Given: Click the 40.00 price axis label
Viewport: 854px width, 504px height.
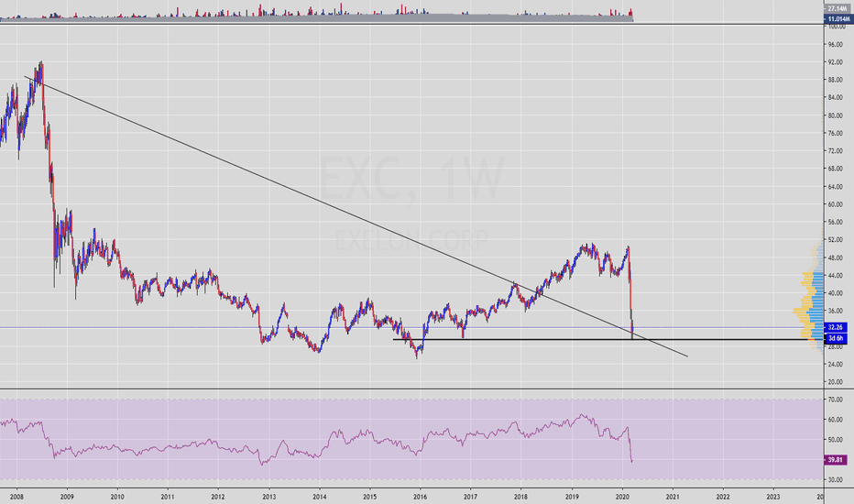Looking at the screenshot, I should tap(836, 293).
